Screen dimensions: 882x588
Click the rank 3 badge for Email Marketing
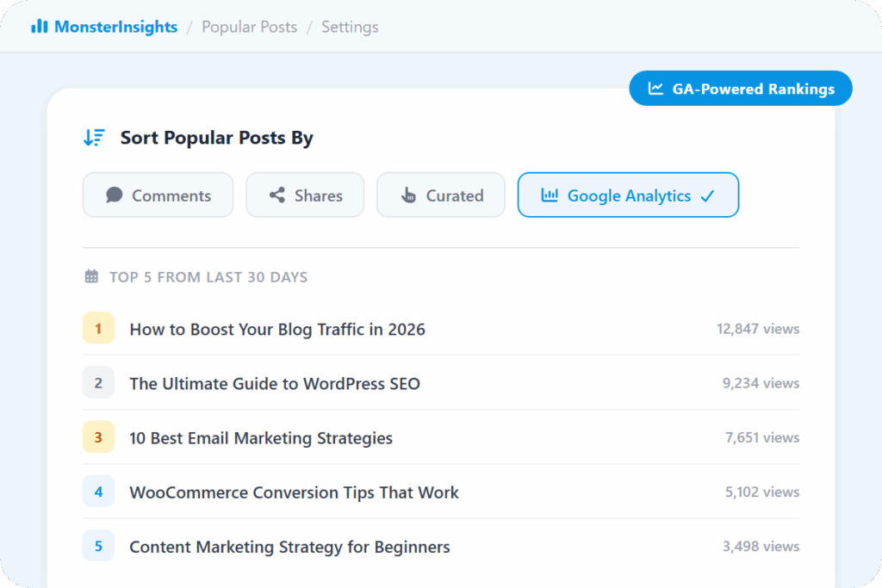(x=98, y=438)
